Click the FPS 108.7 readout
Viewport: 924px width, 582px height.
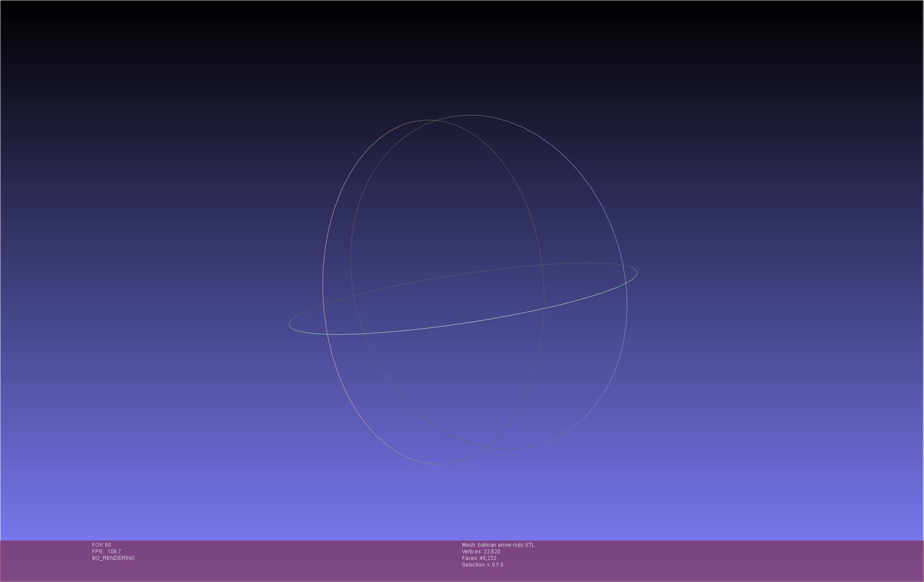coord(106,552)
